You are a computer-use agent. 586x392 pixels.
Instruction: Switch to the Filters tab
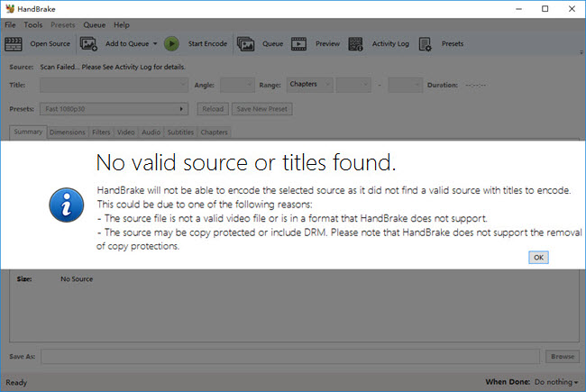(x=101, y=132)
